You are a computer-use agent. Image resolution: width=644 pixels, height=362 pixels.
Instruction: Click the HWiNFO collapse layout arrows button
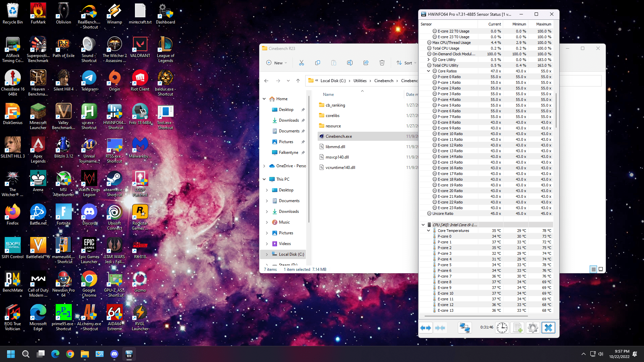point(440,327)
